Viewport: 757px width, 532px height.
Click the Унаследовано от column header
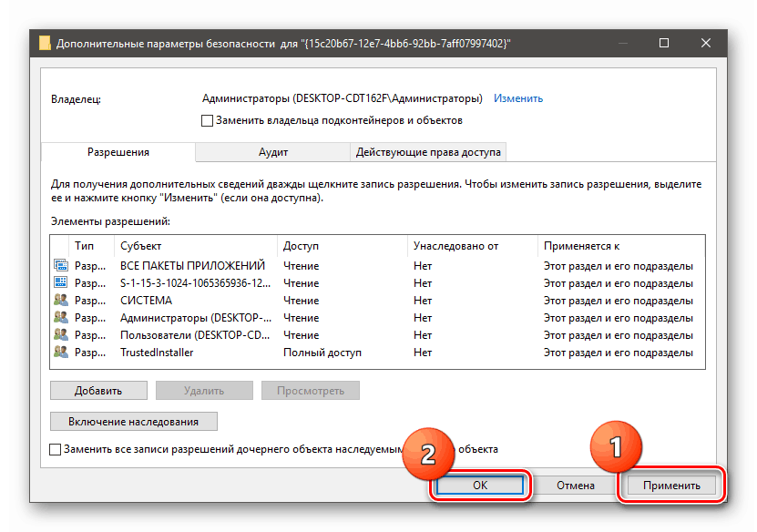click(472, 246)
